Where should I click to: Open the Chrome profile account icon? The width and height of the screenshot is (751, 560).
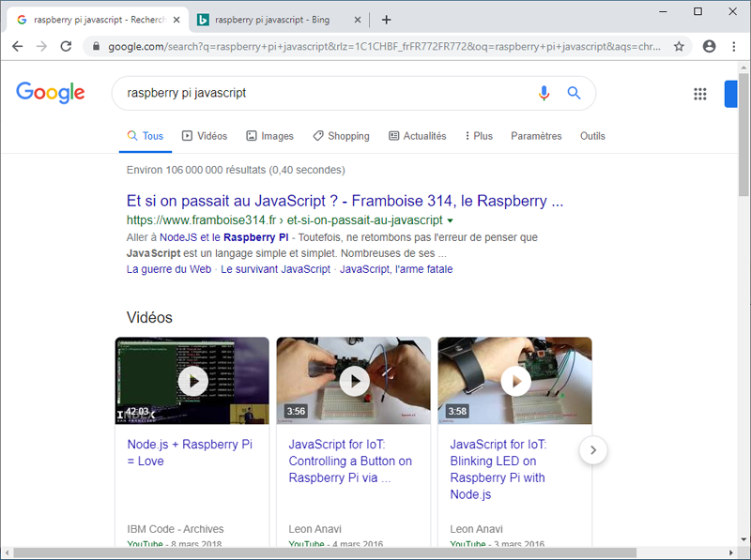(x=709, y=46)
